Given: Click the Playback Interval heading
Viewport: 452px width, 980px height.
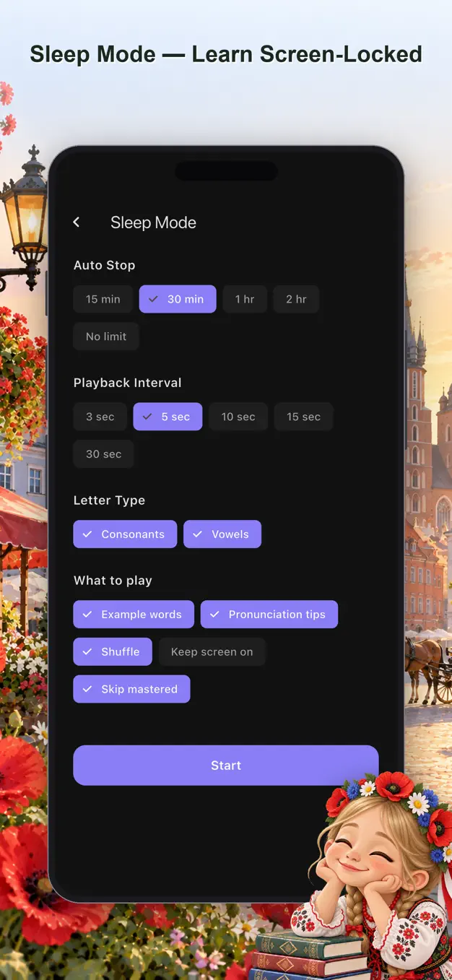Looking at the screenshot, I should click(x=128, y=383).
